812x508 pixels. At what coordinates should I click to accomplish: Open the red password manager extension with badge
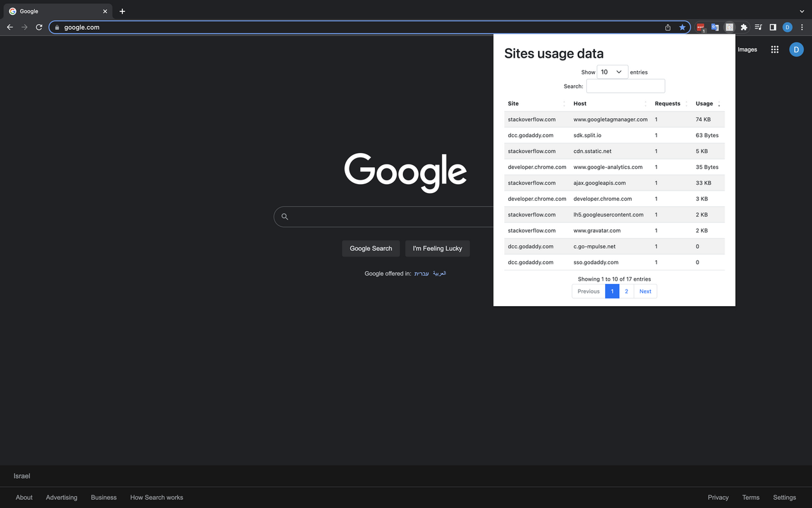coord(700,27)
